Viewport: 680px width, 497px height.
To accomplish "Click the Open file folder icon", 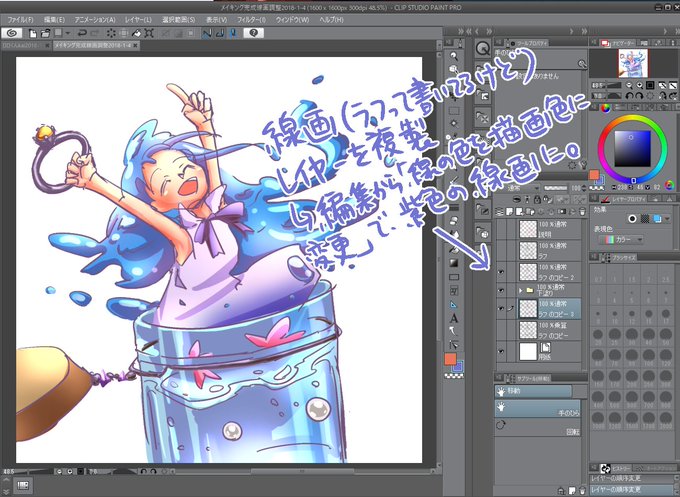I will coord(45,33).
